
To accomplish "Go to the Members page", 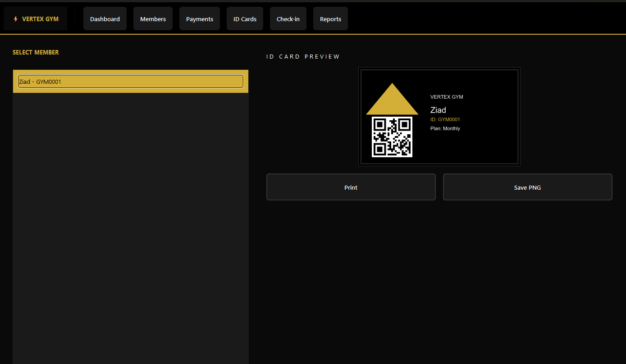I will point(153,19).
